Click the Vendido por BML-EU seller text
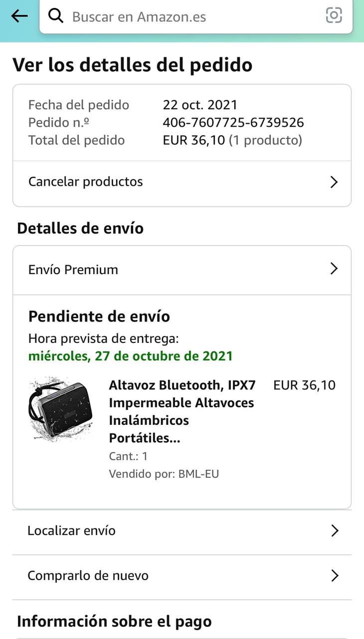The height and width of the screenshot is (639, 364). point(164,474)
